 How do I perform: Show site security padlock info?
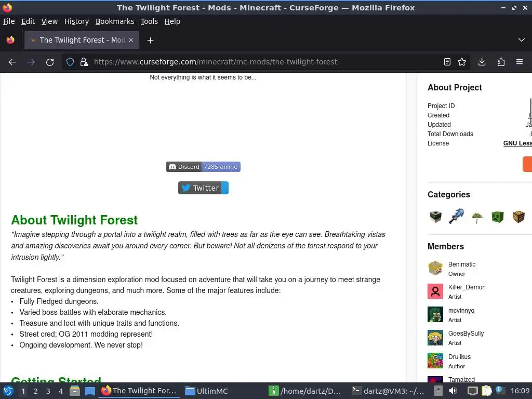pyautogui.click(x=84, y=62)
